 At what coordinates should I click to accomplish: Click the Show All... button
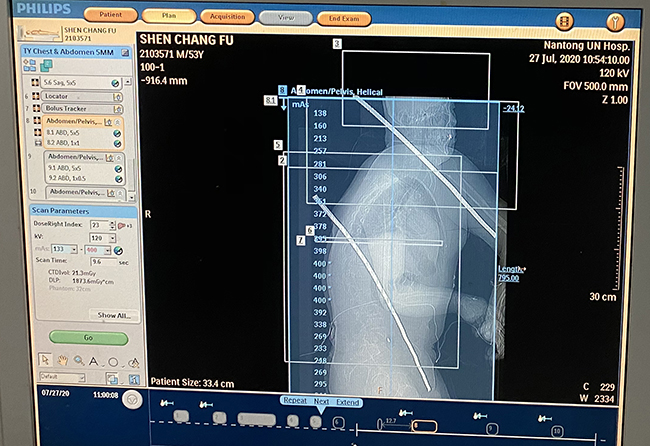point(112,315)
